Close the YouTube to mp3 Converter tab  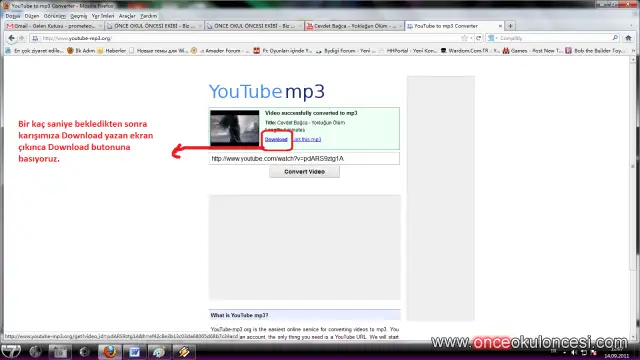point(500,26)
